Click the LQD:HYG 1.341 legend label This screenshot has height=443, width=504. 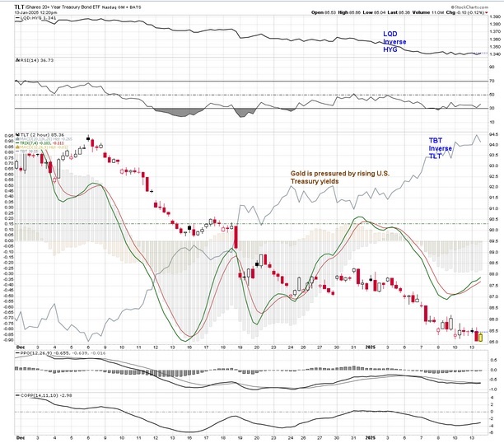coord(36,18)
